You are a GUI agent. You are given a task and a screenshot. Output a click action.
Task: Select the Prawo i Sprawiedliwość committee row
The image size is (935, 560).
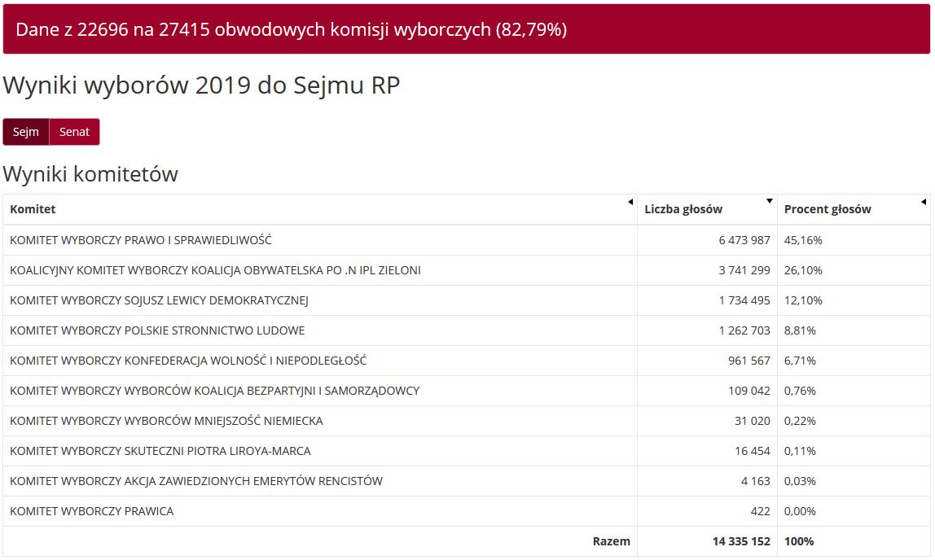(x=141, y=240)
